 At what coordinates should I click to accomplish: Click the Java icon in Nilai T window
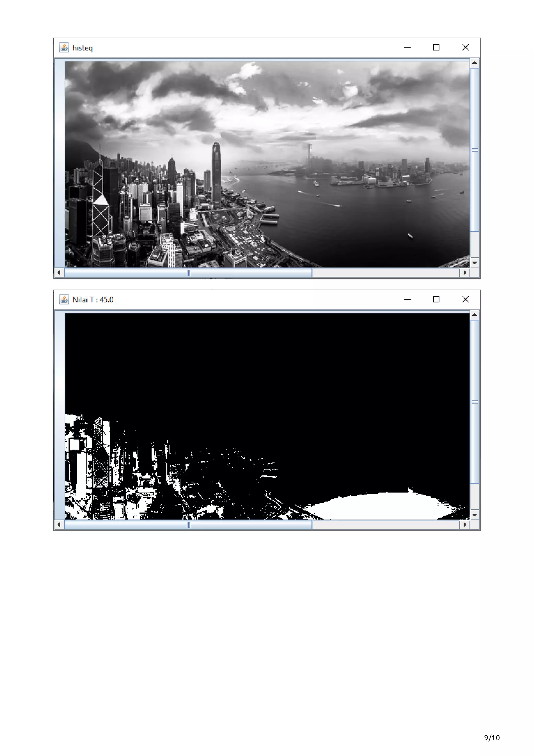tap(64, 299)
